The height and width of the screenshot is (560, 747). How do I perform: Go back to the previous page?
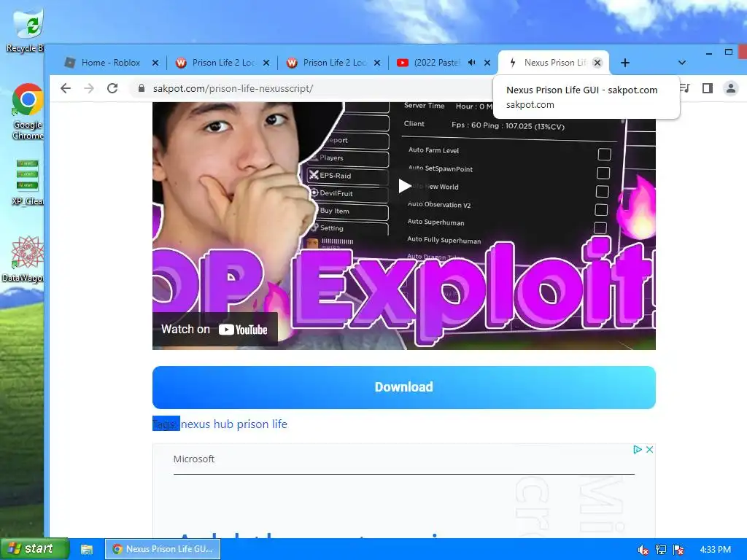[66, 88]
